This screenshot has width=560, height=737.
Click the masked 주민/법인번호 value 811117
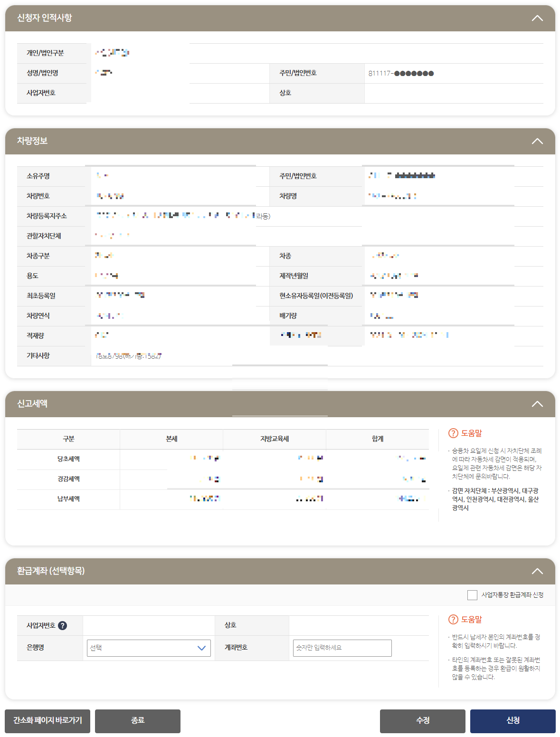[401, 73]
